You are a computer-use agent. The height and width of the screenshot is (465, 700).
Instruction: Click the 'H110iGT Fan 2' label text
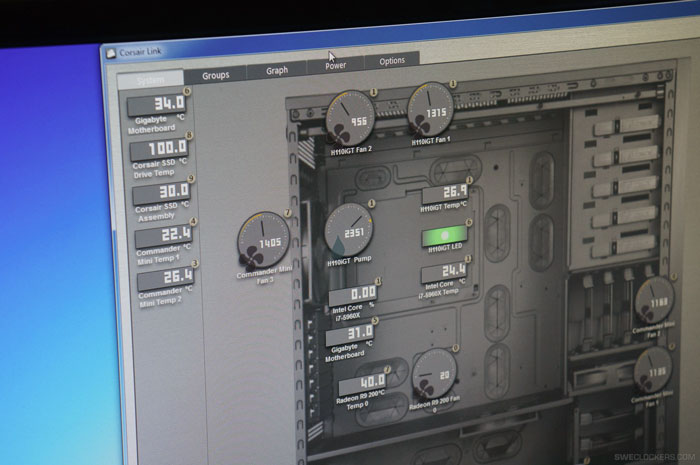(x=351, y=151)
